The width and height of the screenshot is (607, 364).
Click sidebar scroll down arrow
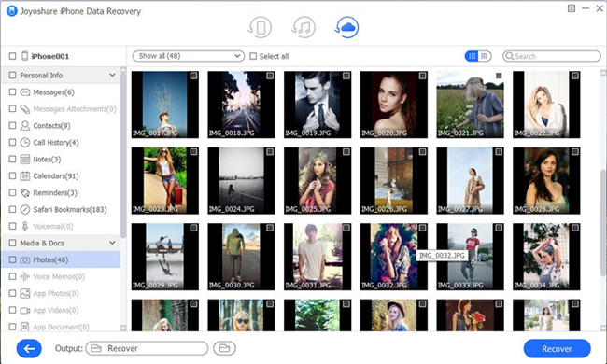click(123, 328)
